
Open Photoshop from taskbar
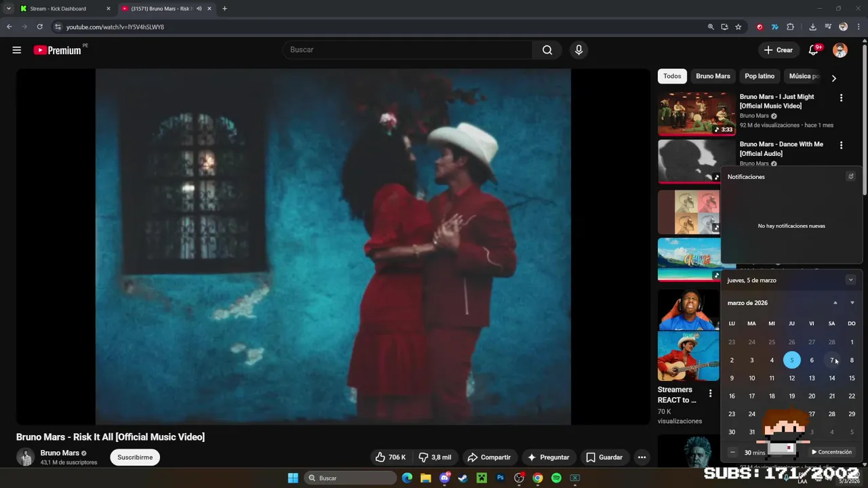[x=500, y=478]
